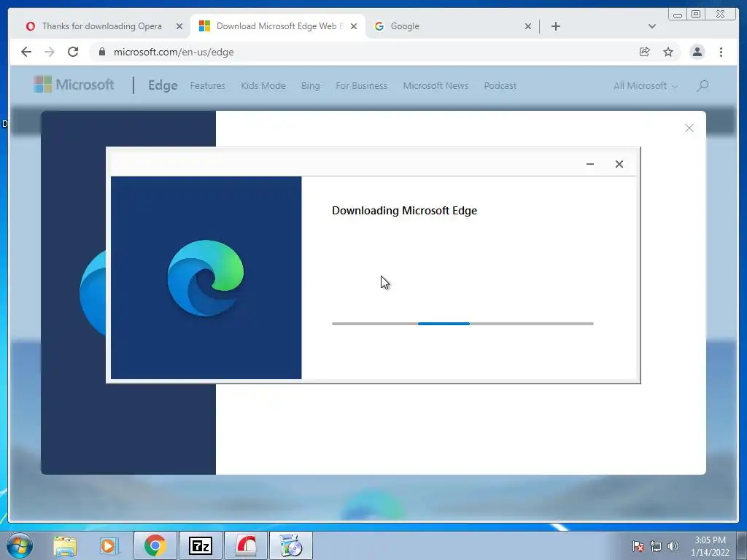Click the taskbar clock and date

[x=710, y=546]
